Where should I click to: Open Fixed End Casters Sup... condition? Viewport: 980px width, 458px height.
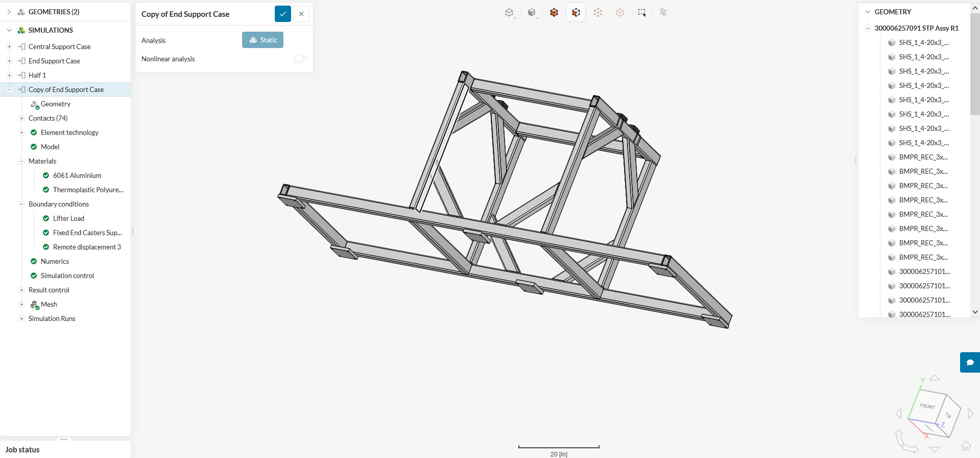tap(87, 233)
